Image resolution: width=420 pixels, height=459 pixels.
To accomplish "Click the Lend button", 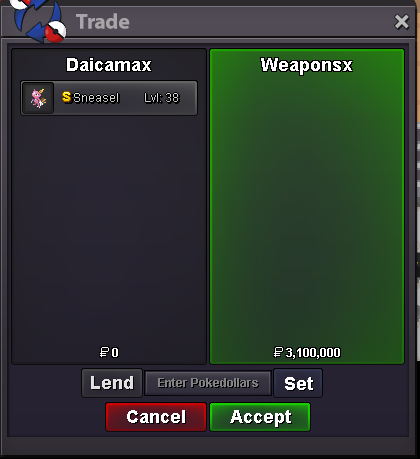I will [x=112, y=383].
